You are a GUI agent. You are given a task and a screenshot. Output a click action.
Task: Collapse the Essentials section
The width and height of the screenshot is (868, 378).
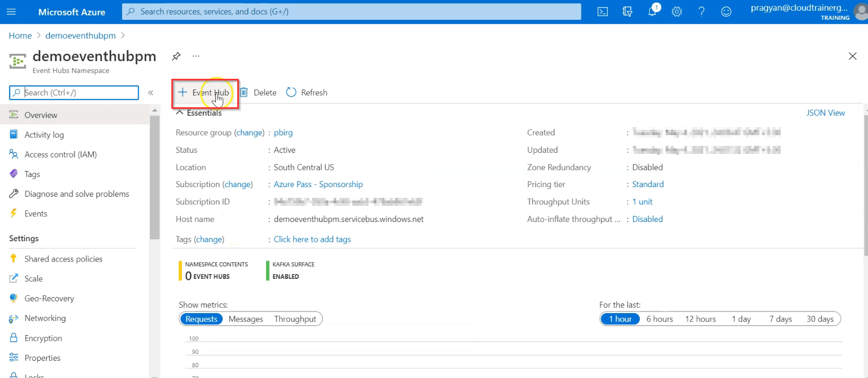tap(199, 113)
